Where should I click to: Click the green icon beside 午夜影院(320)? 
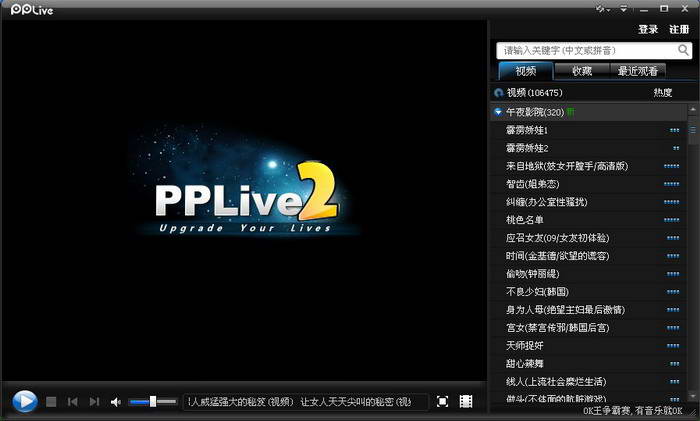[571, 112]
